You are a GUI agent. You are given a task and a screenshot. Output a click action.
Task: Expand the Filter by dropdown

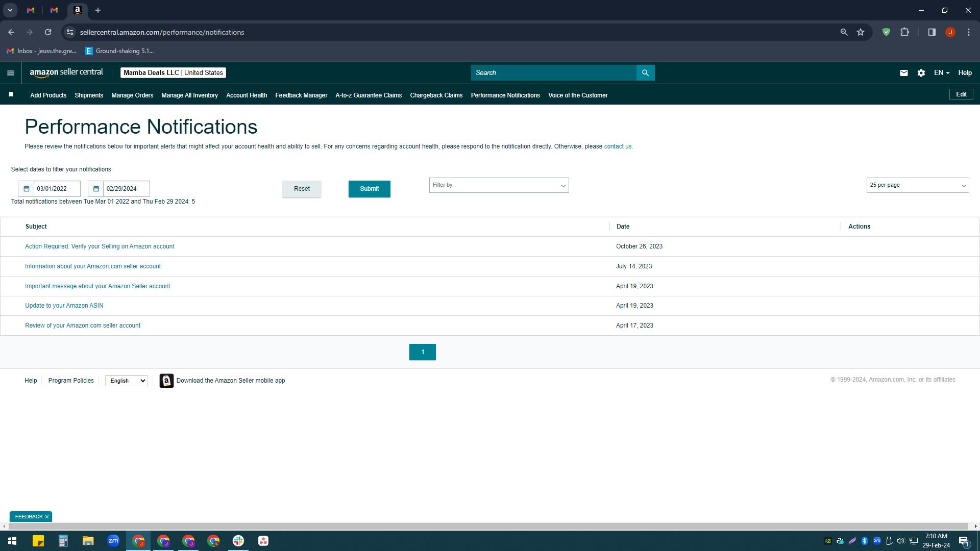[499, 185]
